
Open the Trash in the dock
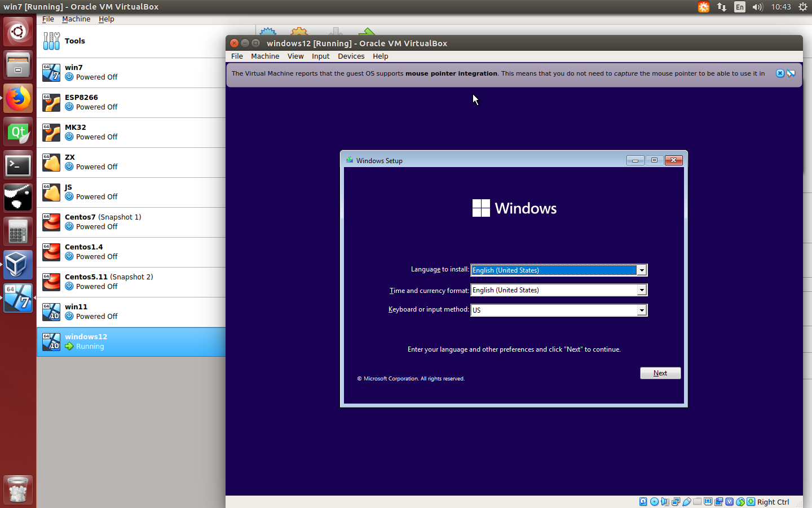(18, 489)
